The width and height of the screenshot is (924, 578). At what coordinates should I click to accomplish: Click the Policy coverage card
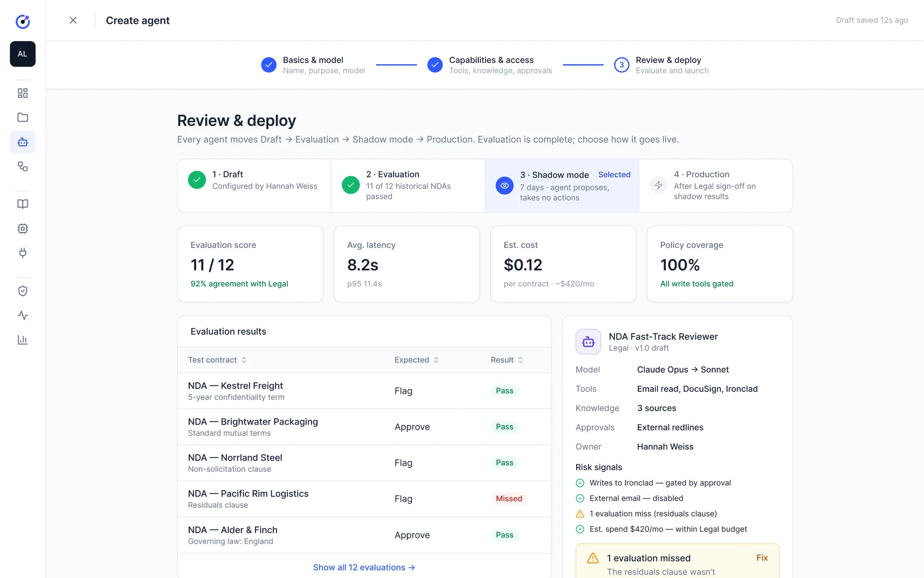[x=720, y=264]
